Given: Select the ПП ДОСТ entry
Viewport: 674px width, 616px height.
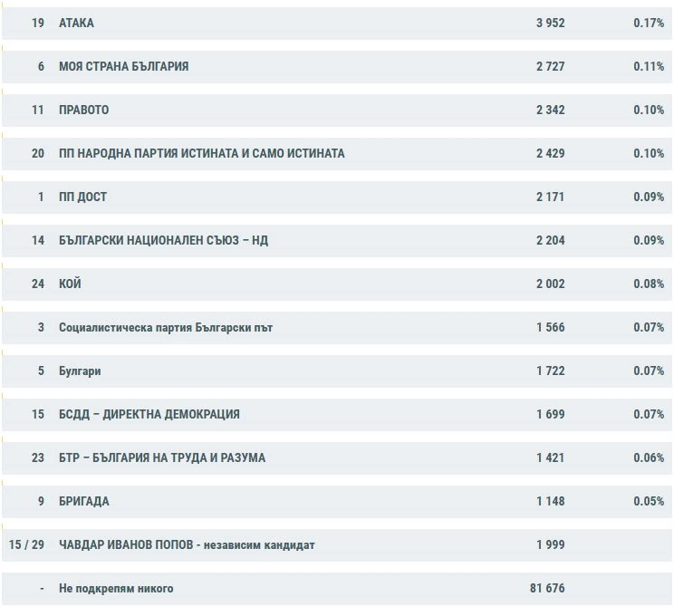Looking at the screenshot, I should tap(337, 197).
